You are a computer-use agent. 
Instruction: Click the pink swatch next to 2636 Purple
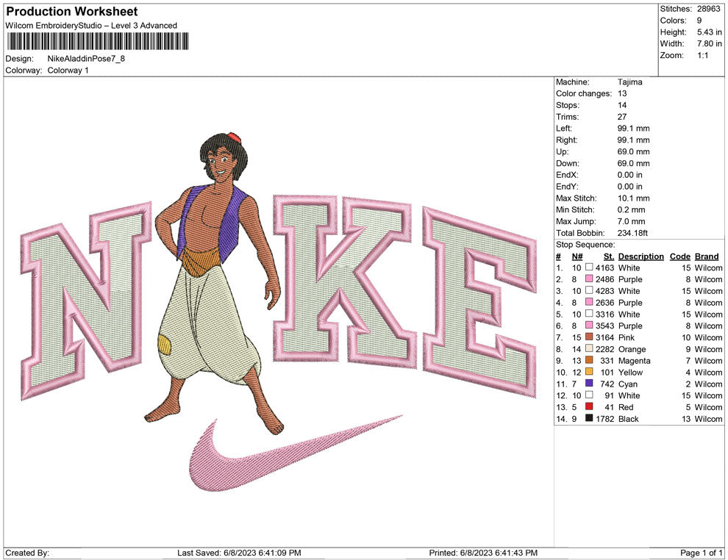click(589, 302)
